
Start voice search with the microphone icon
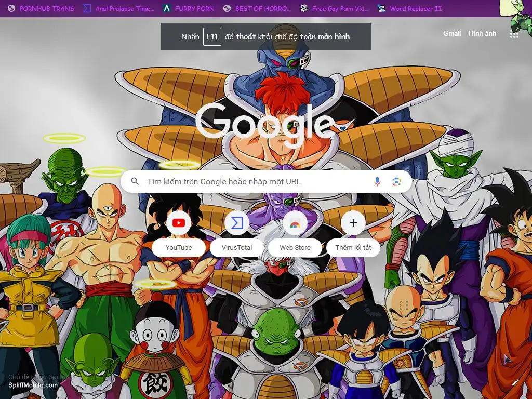coord(377,181)
